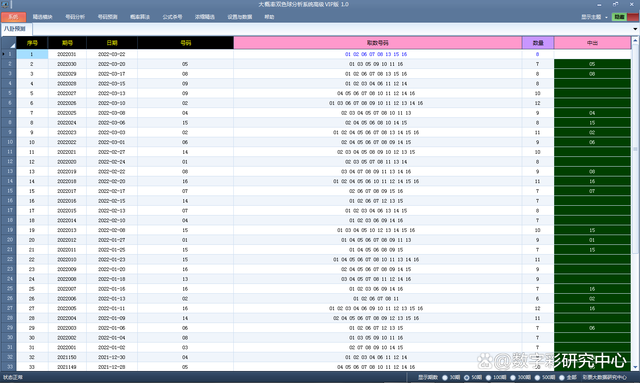Click the 日期 column header
Screen dimensions: 640x383
tap(112, 43)
